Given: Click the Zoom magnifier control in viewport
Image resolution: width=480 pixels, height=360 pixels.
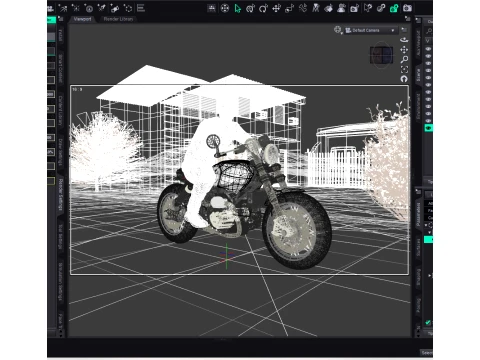Looking at the screenshot, I should [x=404, y=59].
